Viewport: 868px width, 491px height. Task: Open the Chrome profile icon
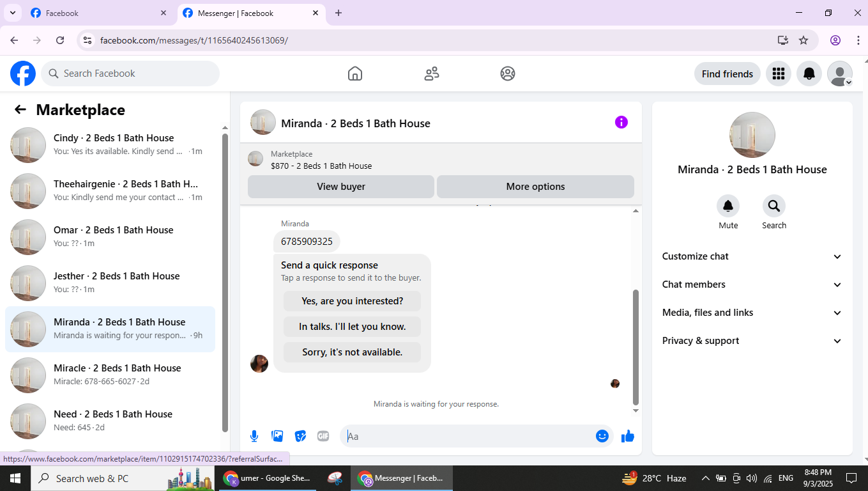tap(835, 40)
